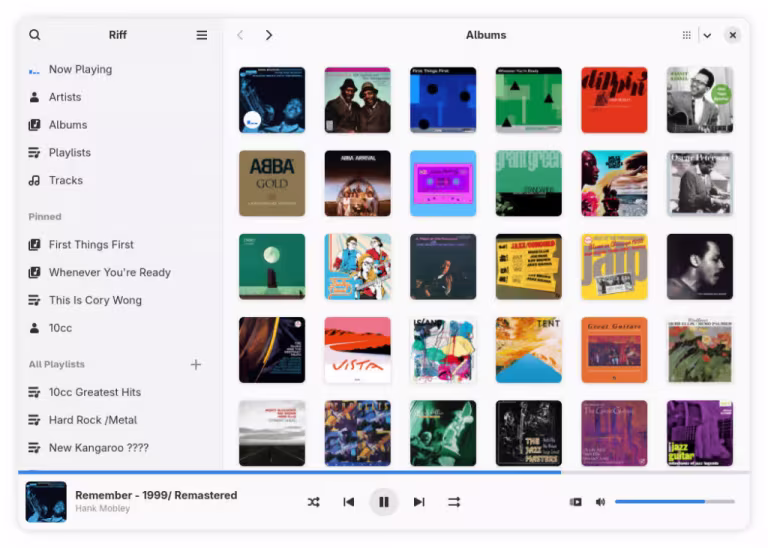Toggle shuffle playback
This screenshot has height=548, width=768.
click(313, 502)
